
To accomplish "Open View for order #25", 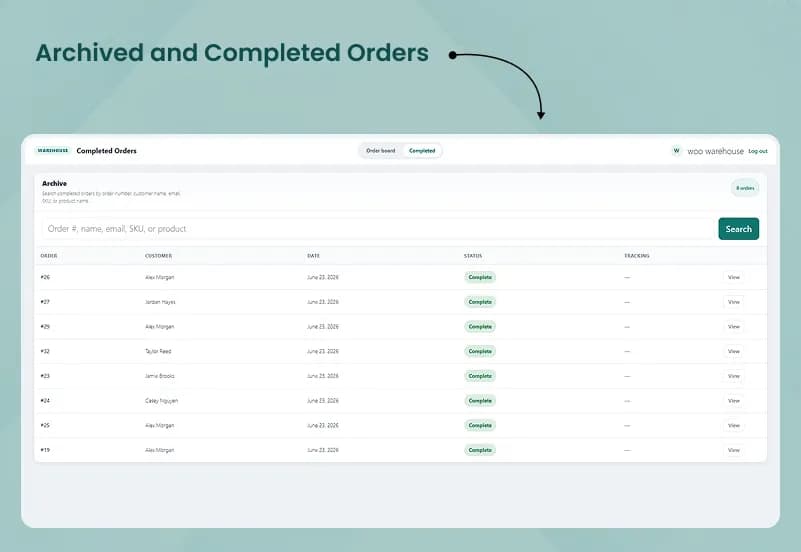I will [x=734, y=425].
